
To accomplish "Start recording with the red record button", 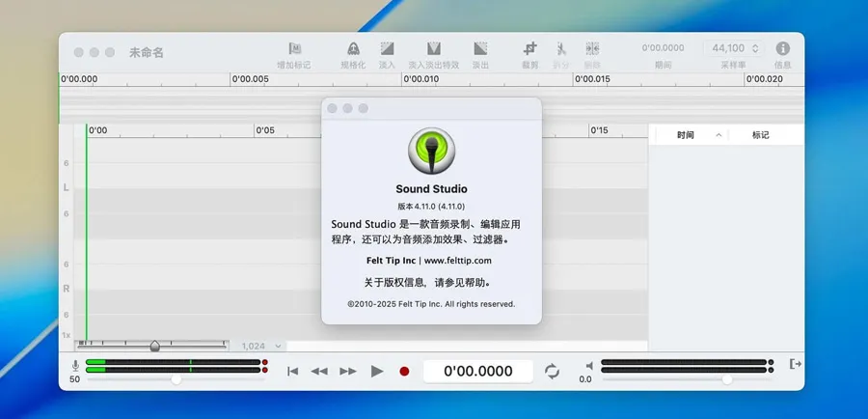I will (404, 371).
